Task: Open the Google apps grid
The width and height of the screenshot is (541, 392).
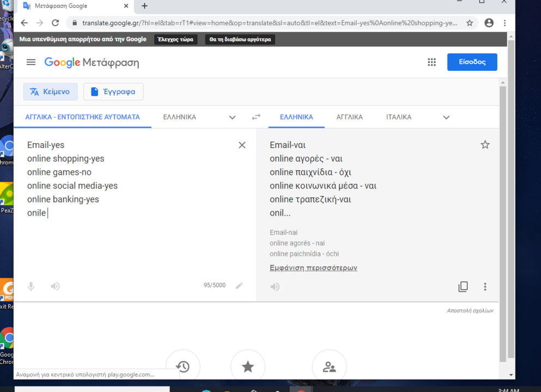Action: click(431, 63)
